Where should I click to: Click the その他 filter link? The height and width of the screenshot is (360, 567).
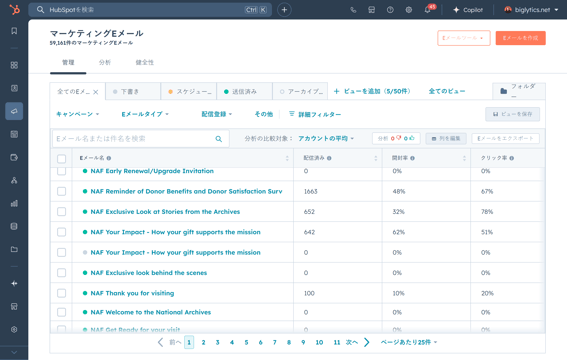pos(264,114)
